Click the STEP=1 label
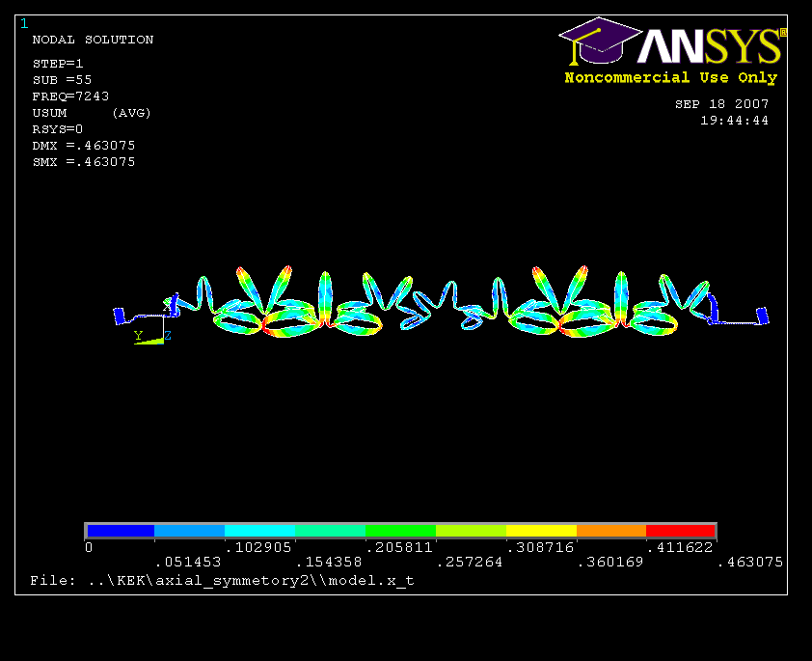 pyautogui.click(x=58, y=64)
